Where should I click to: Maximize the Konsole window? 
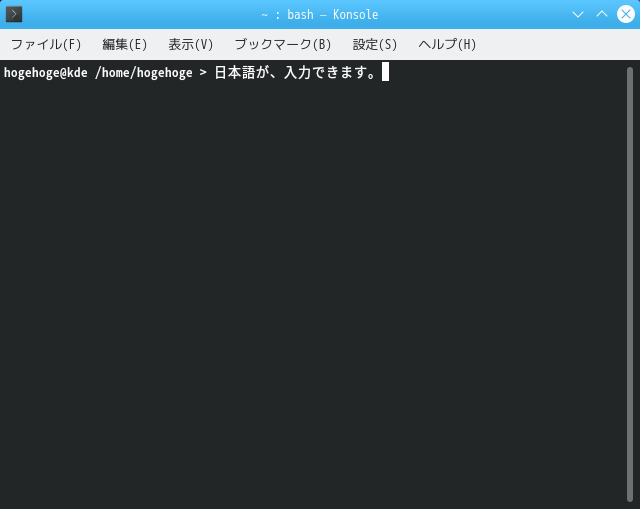(602, 14)
